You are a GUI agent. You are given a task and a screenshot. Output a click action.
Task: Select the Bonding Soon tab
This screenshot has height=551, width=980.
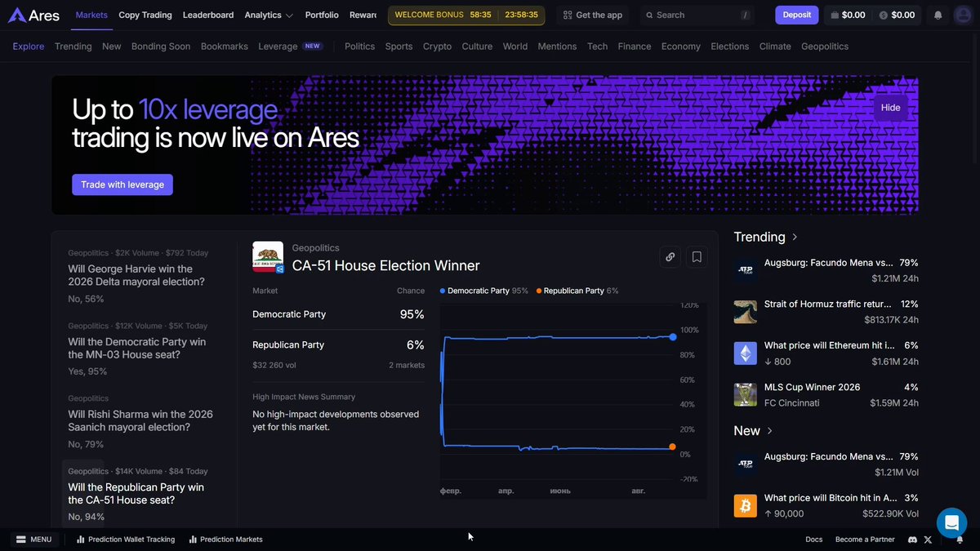tap(161, 47)
